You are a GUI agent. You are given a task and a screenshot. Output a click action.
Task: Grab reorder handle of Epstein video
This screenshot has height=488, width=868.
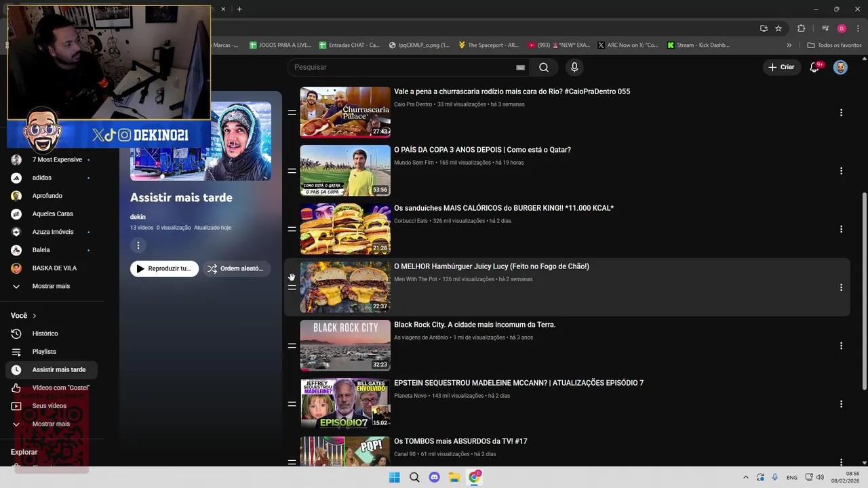292,404
